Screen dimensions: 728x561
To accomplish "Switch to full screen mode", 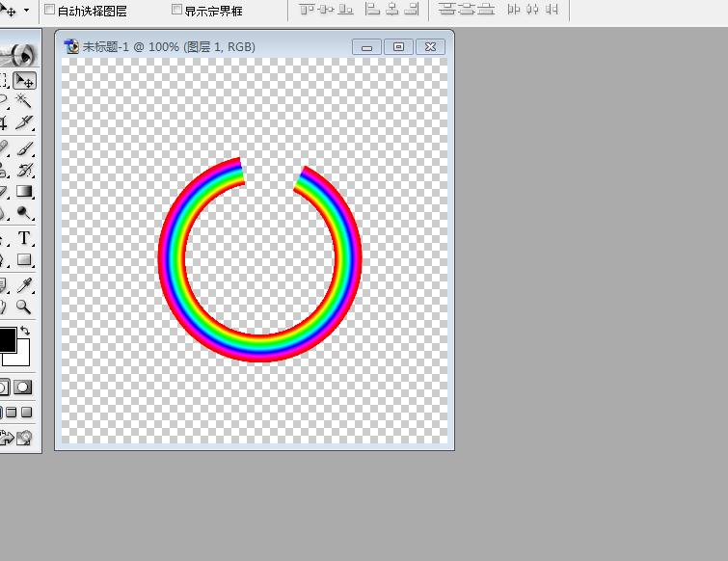I will click(27, 412).
